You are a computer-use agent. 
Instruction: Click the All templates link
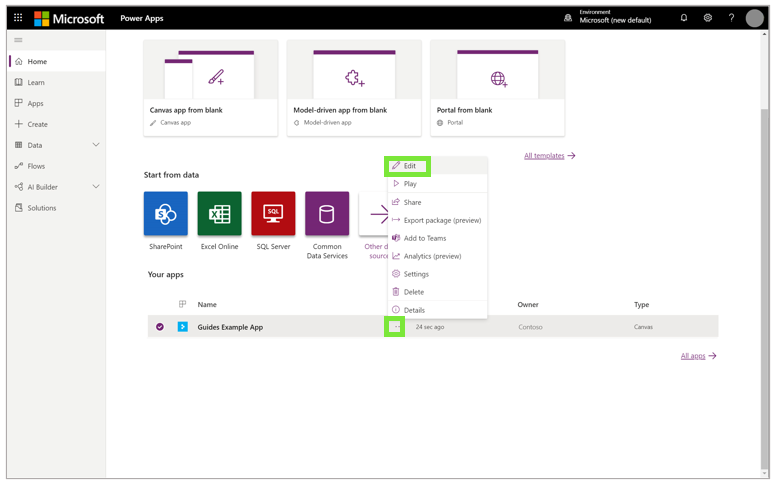coord(549,156)
